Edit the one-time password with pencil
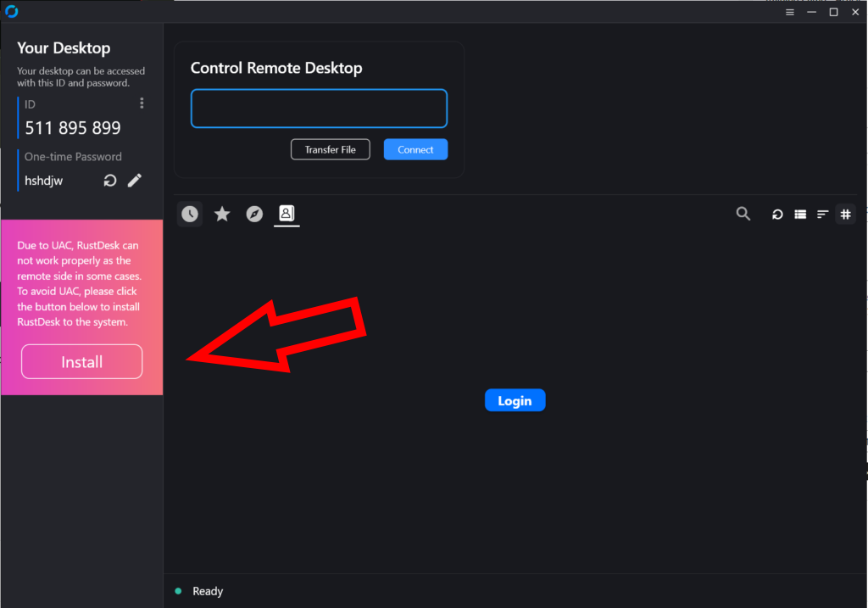 pos(135,181)
